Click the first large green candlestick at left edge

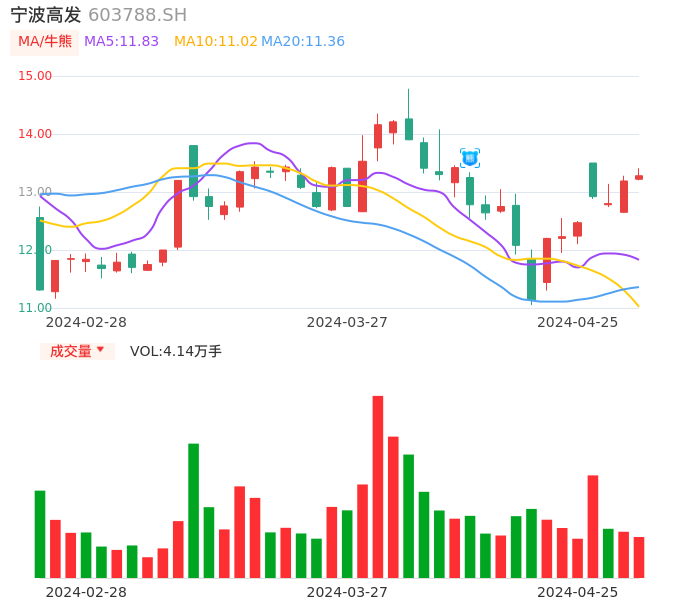coord(40,254)
